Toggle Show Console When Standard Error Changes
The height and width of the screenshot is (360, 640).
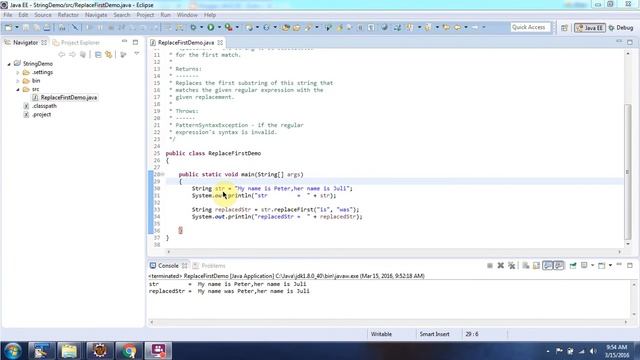tap(559, 266)
